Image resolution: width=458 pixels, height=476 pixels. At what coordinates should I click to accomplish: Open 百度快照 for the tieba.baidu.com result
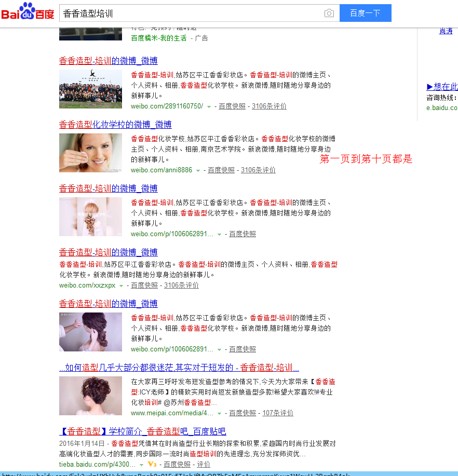177,465
